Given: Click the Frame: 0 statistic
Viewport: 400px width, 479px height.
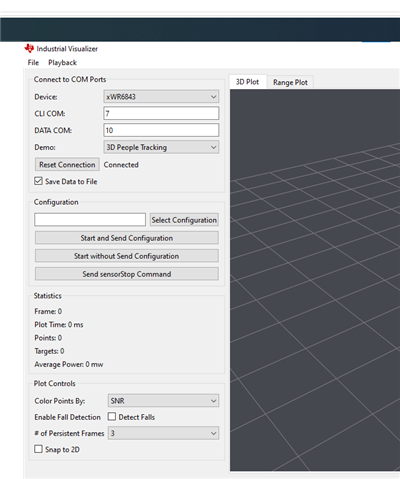Looking at the screenshot, I should (48, 311).
